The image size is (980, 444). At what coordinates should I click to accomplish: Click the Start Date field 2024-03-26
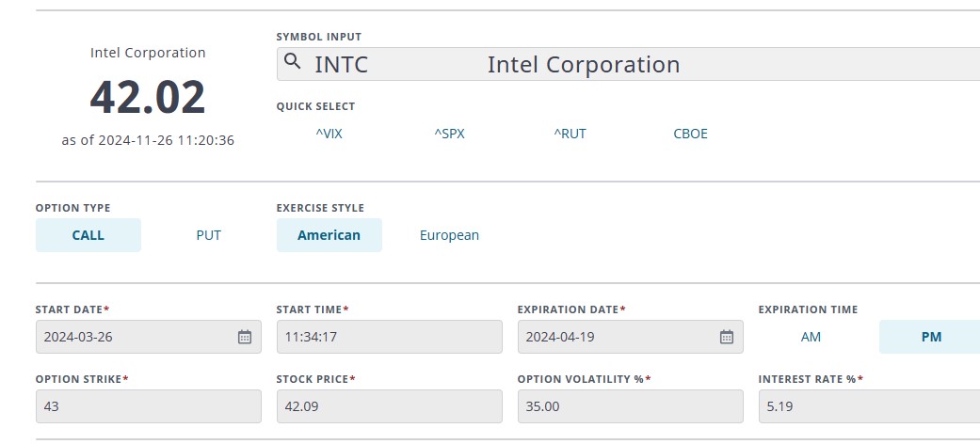[x=148, y=337]
